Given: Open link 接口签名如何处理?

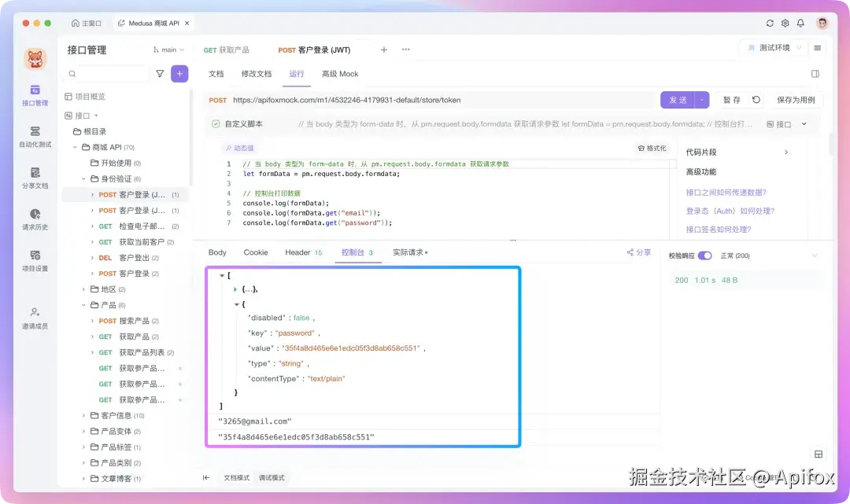Looking at the screenshot, I should click(719, 229).
